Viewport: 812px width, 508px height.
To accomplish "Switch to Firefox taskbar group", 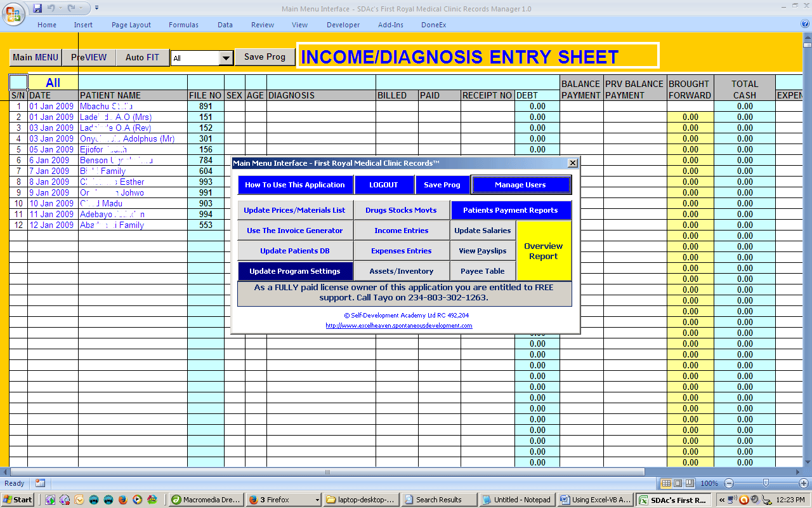I will (x=283, y=500).
